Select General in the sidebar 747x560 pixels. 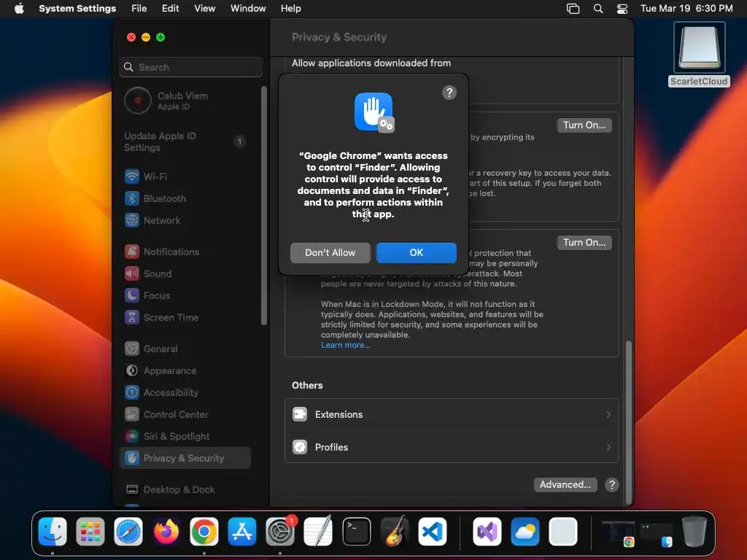[x=185, y=349]
